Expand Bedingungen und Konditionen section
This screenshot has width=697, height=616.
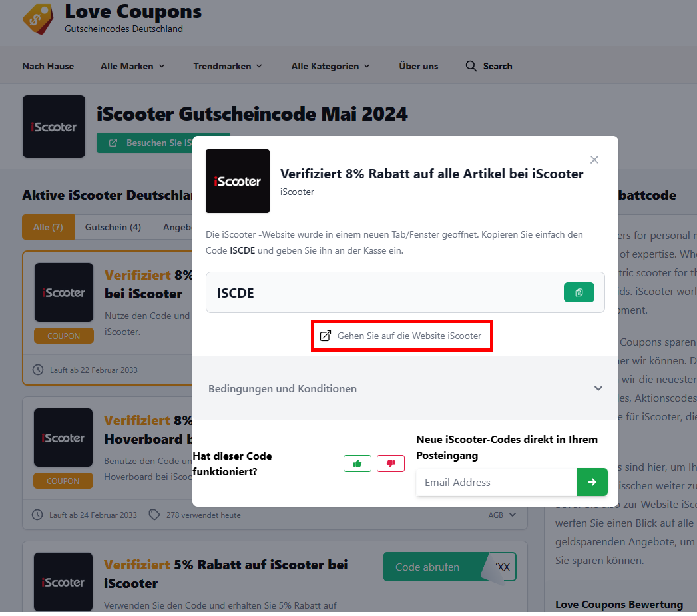[x=405, y=388]
